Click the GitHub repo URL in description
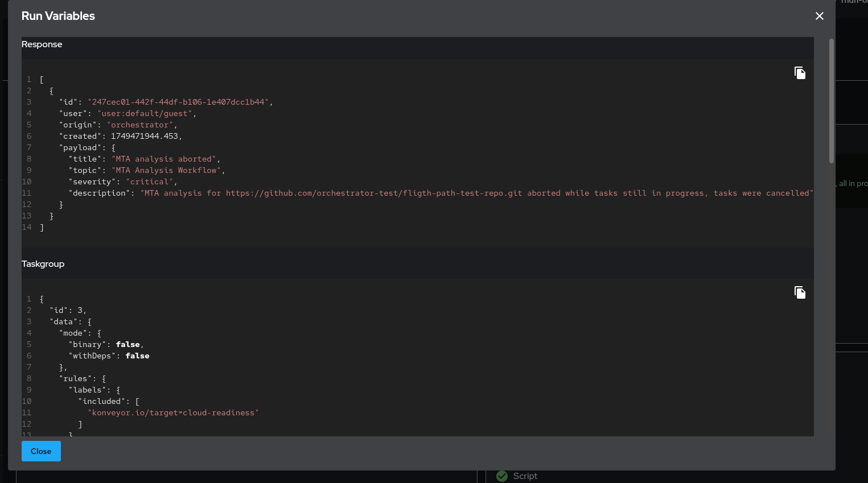Viewport: 868px width, 483px height. pyautogui.click(x=373, y=193)
